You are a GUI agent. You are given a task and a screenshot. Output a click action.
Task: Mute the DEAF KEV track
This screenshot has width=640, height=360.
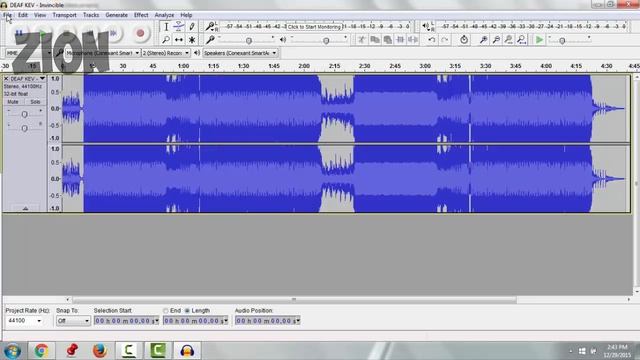point(13,102)
